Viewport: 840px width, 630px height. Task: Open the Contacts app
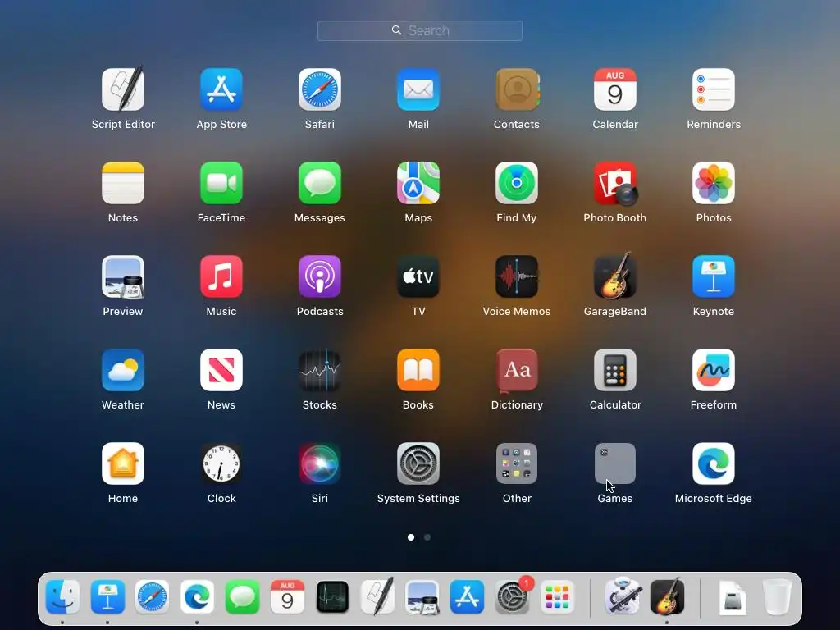[517, 89]
